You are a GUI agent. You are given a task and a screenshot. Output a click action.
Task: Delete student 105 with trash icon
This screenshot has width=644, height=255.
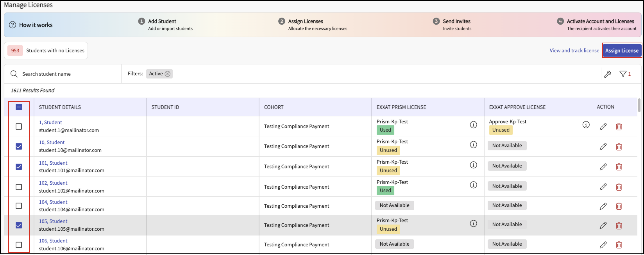(619, 226)
